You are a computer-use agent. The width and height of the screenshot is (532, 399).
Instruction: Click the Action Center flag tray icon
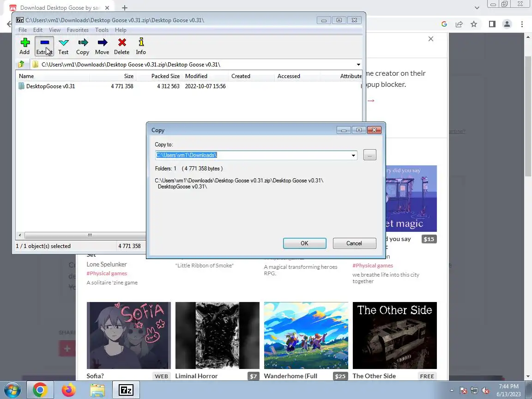(x=463, y=391)
